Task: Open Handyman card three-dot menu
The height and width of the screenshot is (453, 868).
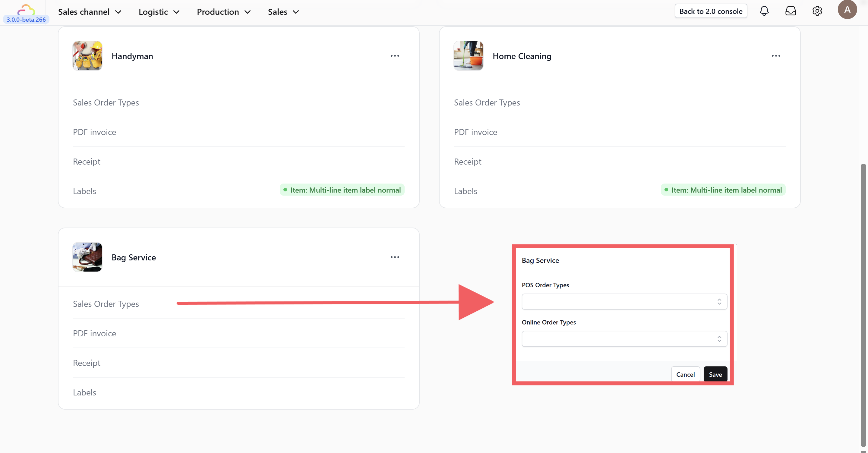Action: point(395,56)
